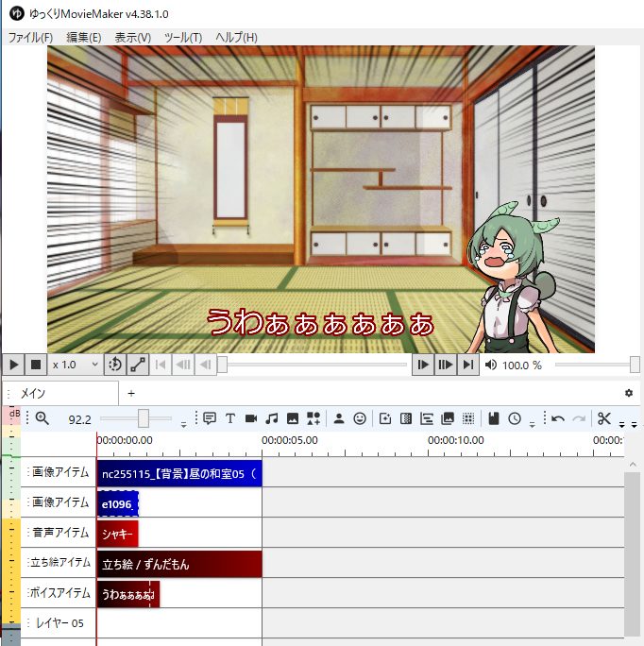The width and height of the screenshot is (644, 646).
Task: Select the scissors split tool
Action: [x=604, y=418]
